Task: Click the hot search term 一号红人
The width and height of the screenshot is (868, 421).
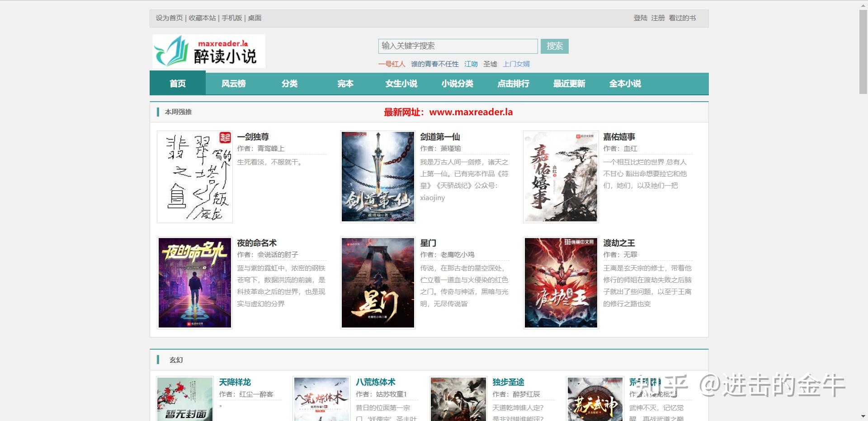Action: tap(392, 64)
